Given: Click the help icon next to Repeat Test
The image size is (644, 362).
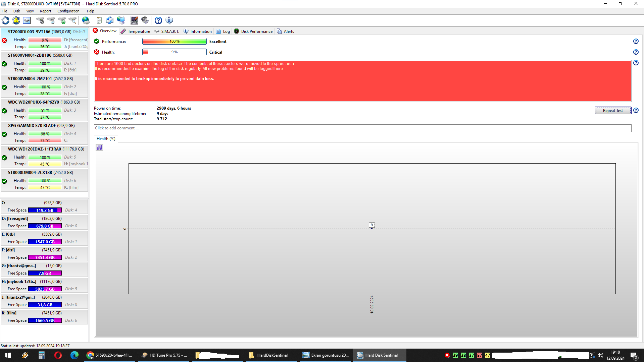Looking at the screenshot, I should tap(636, 110).
